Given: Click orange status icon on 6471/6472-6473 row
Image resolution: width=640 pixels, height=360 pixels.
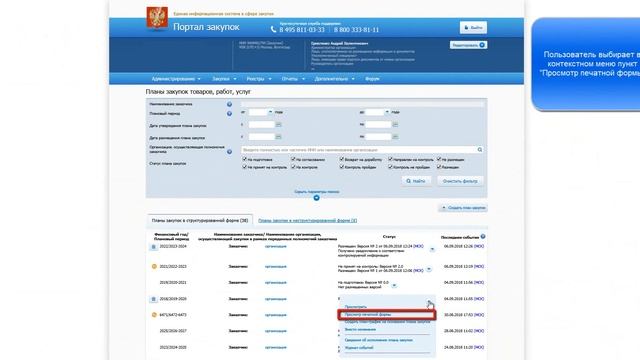Looking at the screenshot, I should (154, 315).
